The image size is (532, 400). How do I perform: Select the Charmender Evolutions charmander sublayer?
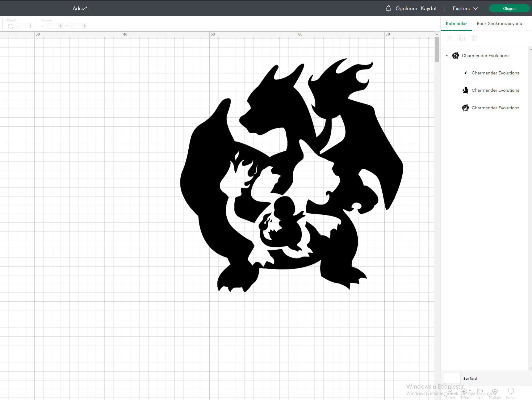[495, 90]
